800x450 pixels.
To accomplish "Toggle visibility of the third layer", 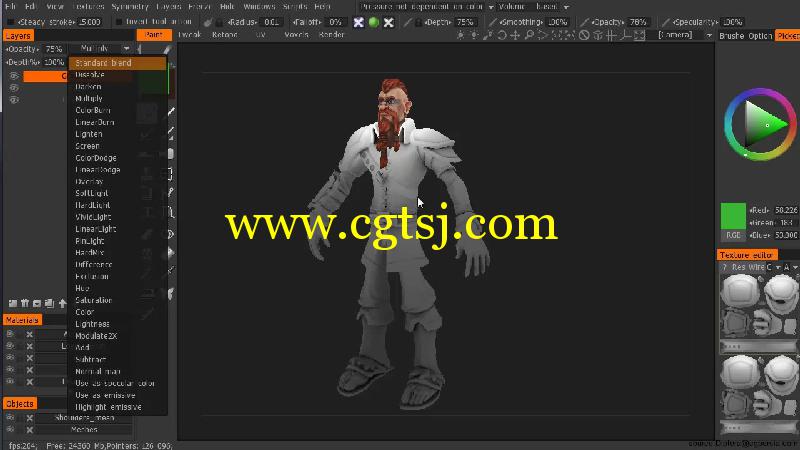I will pos(14,99).
